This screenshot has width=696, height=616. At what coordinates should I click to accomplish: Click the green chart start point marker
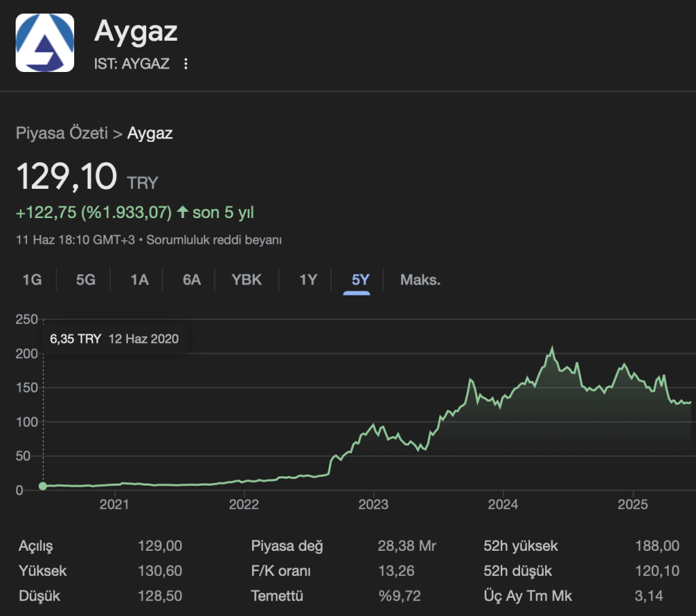(x=43, y=486)
